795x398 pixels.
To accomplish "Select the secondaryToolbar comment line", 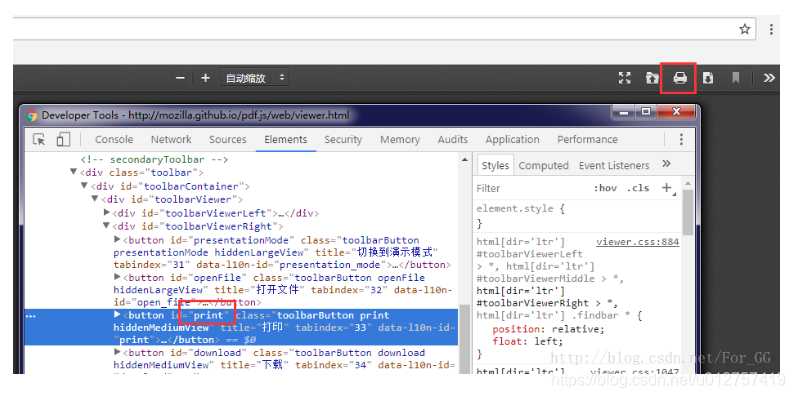I will point(154,159).
